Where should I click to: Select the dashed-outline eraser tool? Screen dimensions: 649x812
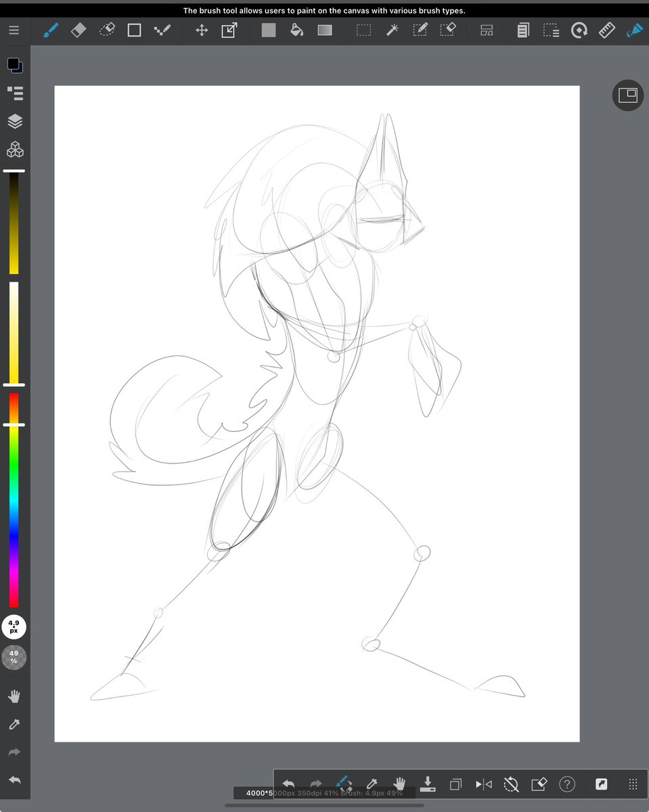(107, 30)
